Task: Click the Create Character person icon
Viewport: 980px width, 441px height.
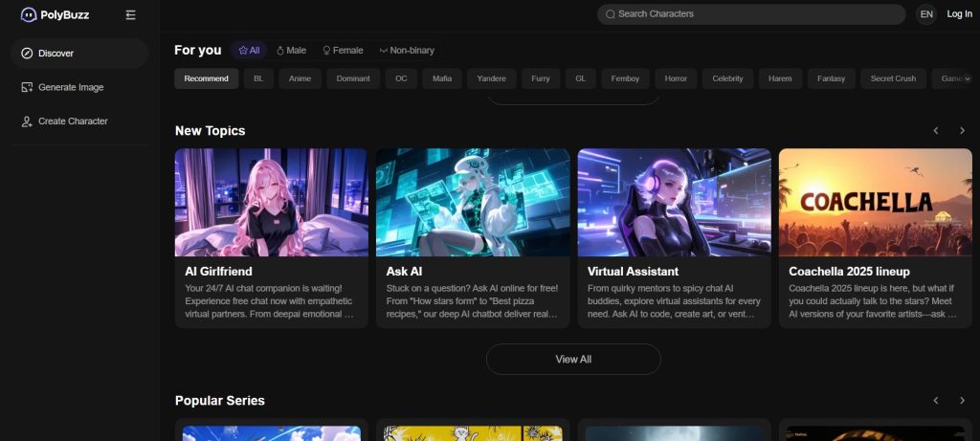Action: [x=27, y=121]
